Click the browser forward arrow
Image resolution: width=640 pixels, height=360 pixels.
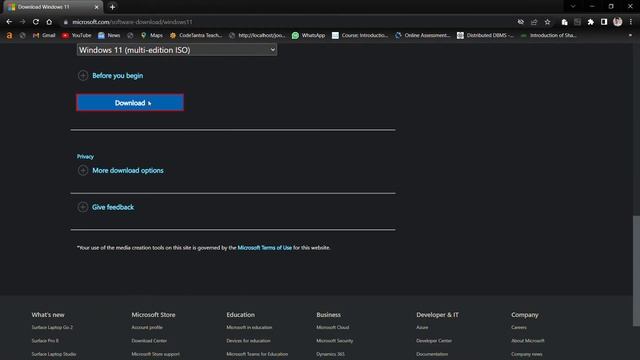(x=22, y=22)
